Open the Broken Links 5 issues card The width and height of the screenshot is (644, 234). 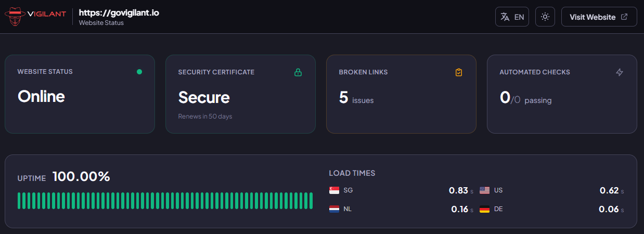(401, 94)
